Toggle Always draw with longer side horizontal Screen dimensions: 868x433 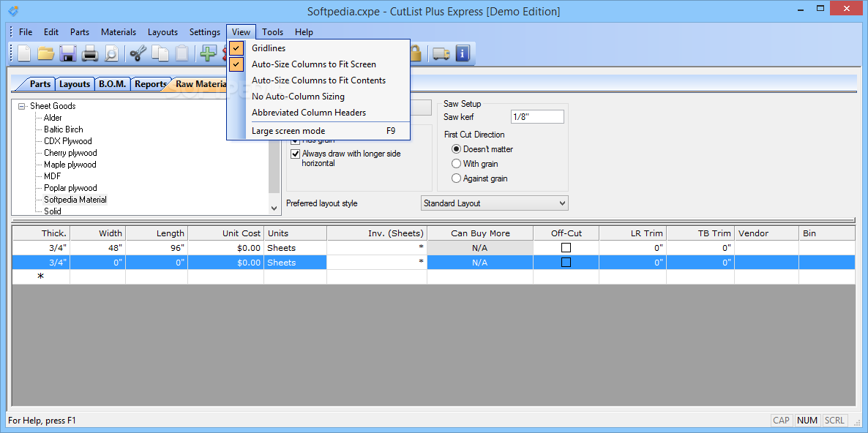click(296, 154)
